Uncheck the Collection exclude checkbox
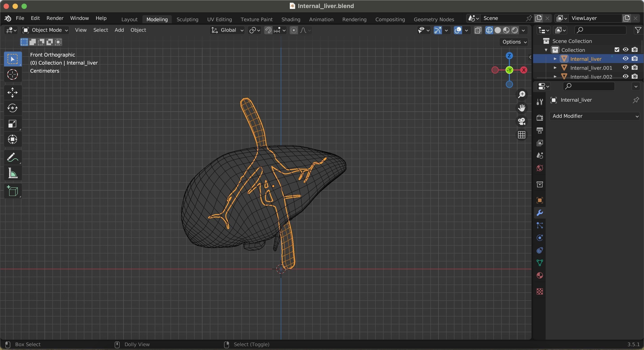This screenshot has width=644, height=350. [617, 50]
